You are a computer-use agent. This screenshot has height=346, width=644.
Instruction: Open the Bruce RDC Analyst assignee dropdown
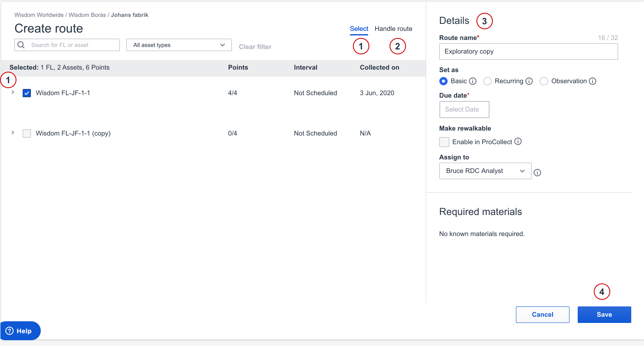click(x=485, y=171)
